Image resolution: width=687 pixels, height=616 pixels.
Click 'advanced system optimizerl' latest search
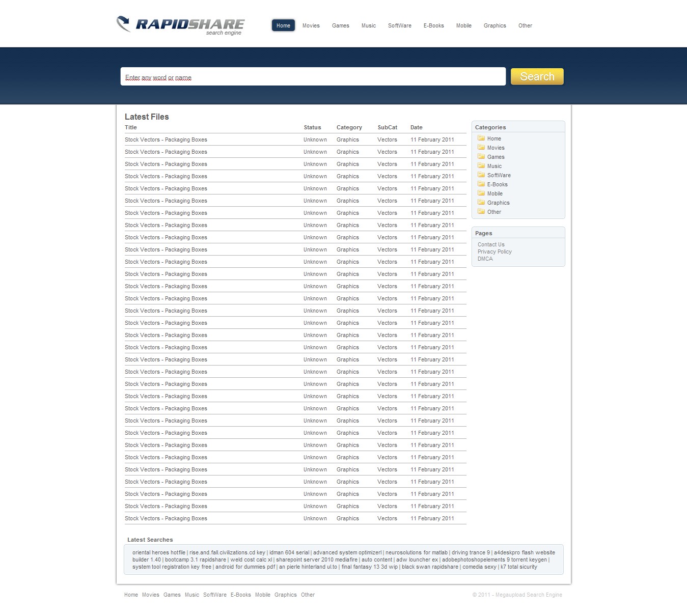pyautogui.click(x=347, y=552)
